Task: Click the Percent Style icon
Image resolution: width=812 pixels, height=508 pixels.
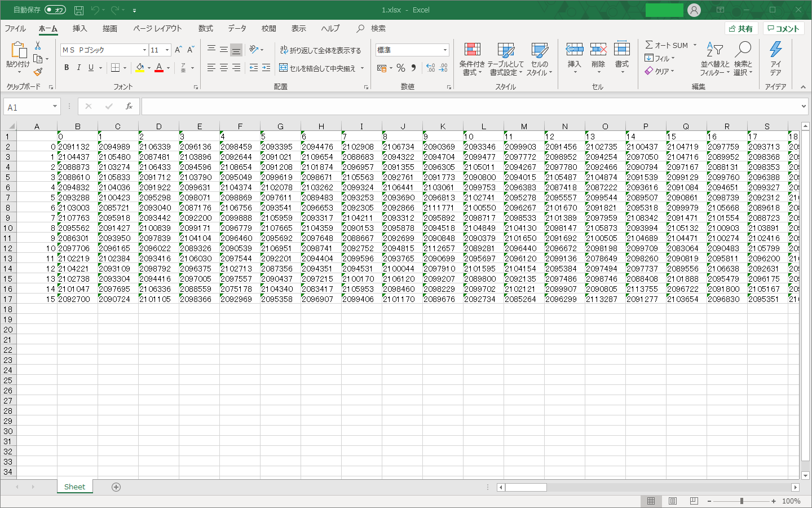Action: (x=401, y=68)
